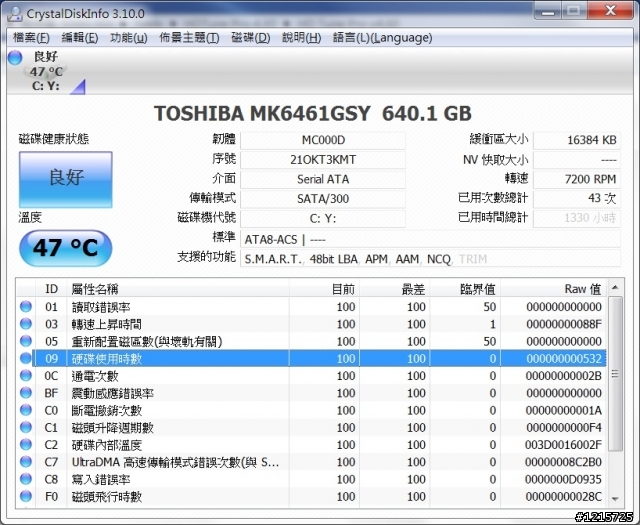Viewport: 640px width, 525px height.
Task: Select the blue disk status orb for C: Y:
Action: point(15,58)
